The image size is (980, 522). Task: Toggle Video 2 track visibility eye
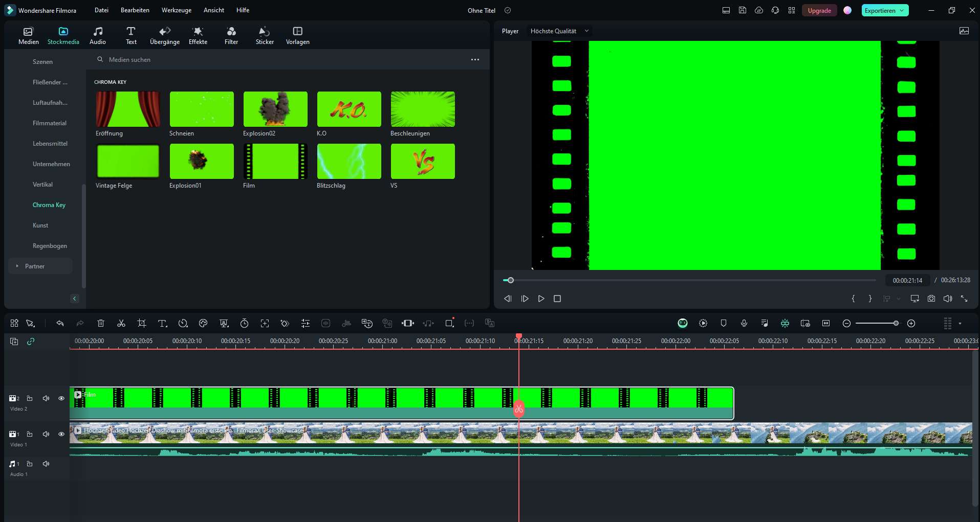tap(61, 398)
